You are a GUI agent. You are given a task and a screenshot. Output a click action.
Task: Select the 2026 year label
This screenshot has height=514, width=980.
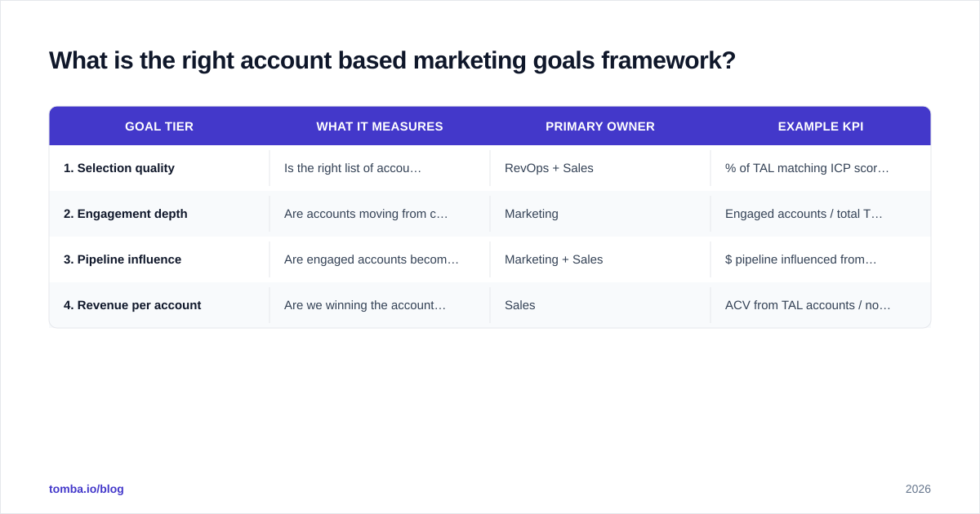click(x=918, y=489)
